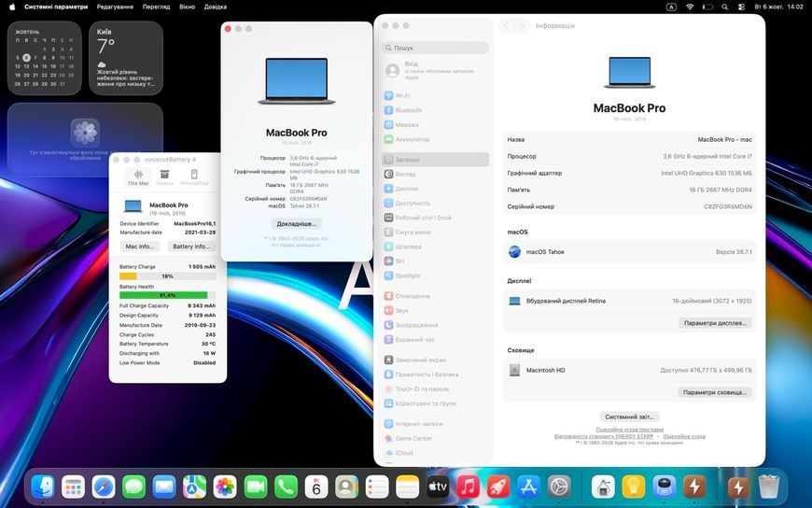Open Finder from the Dock
This screenshot has height=508, width=812.
[x=42, y=487]
